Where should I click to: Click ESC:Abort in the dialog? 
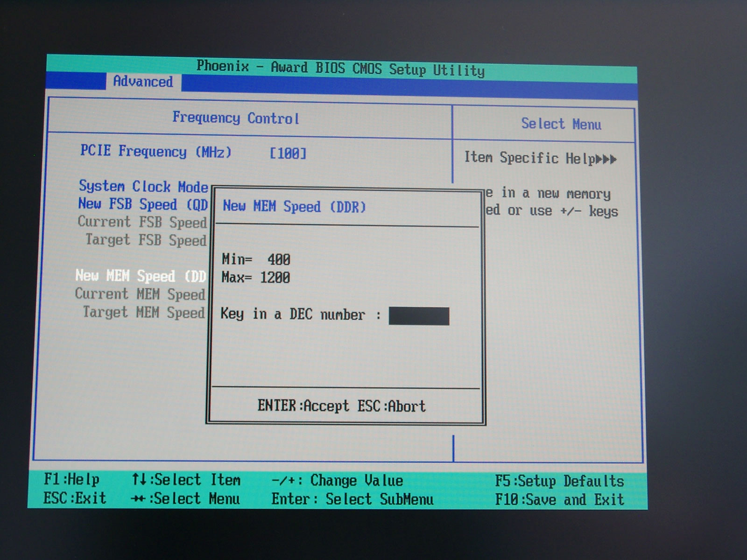tap(392, 406)
